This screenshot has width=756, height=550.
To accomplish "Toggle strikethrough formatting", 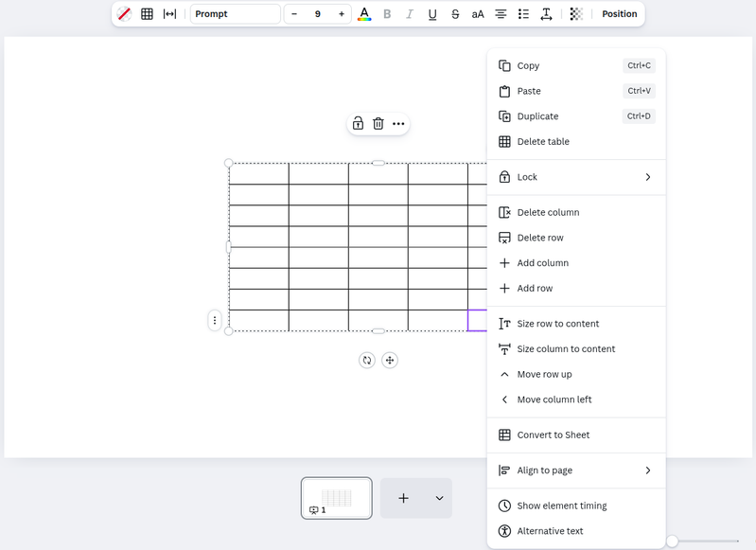I will point(455,14).
